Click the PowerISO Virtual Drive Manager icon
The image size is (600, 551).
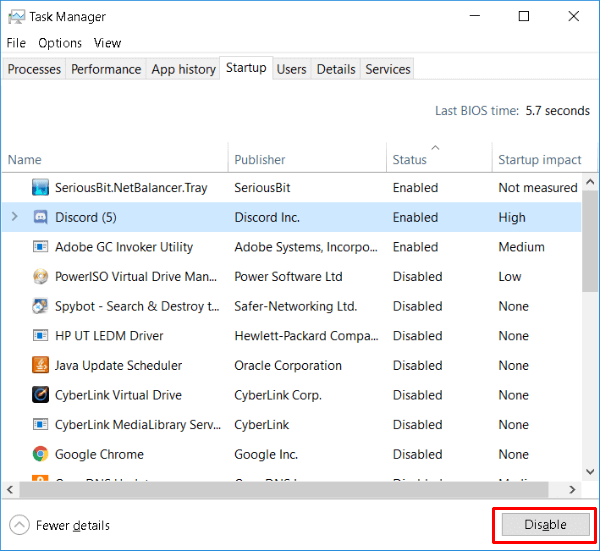(40, 277)
